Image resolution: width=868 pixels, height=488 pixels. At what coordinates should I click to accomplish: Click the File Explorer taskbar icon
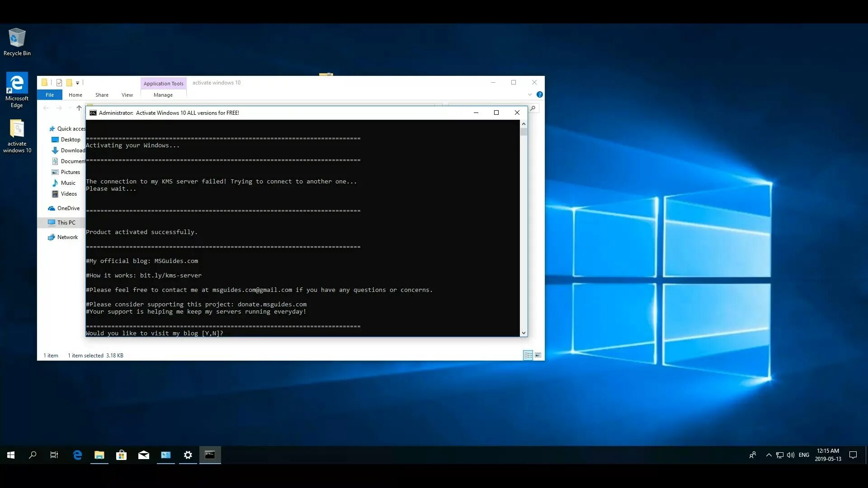point(99,455)
